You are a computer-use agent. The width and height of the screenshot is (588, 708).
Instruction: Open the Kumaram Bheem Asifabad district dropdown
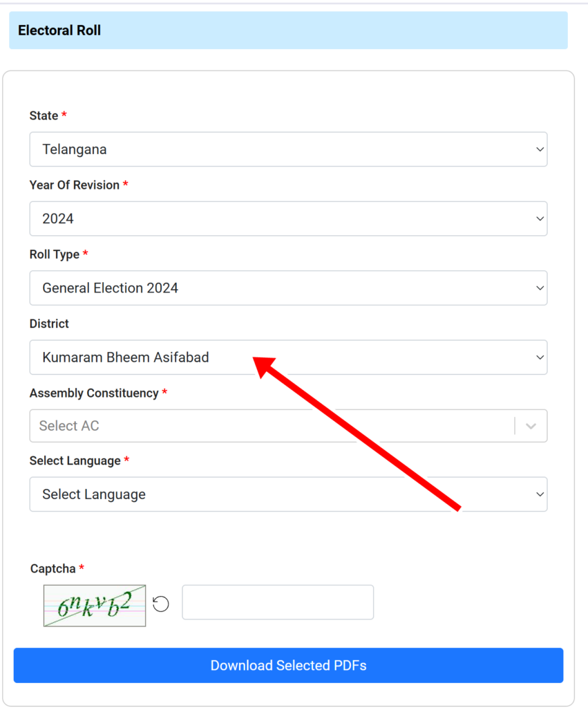coord(288,357)
